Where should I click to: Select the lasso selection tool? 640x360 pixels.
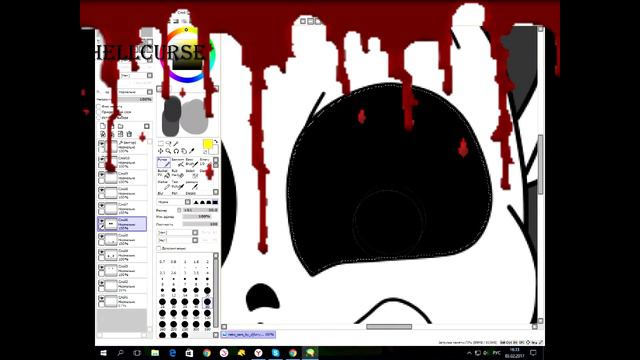tap(168, 143)
